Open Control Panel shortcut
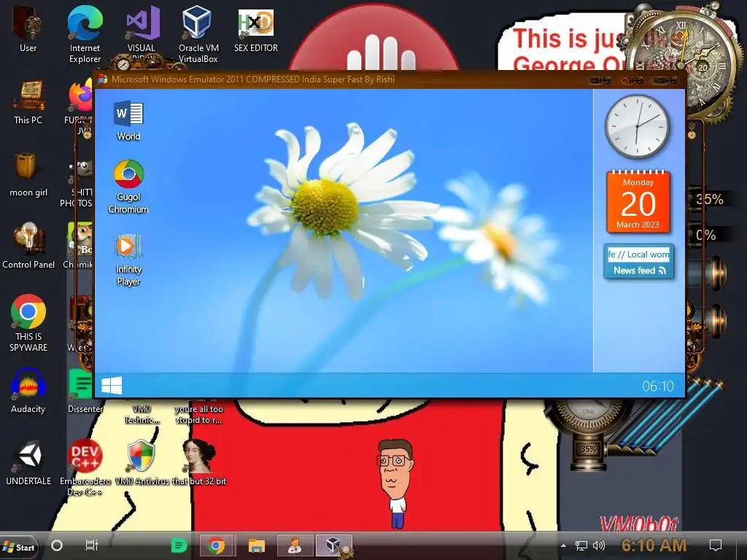 tap(28, 246)
